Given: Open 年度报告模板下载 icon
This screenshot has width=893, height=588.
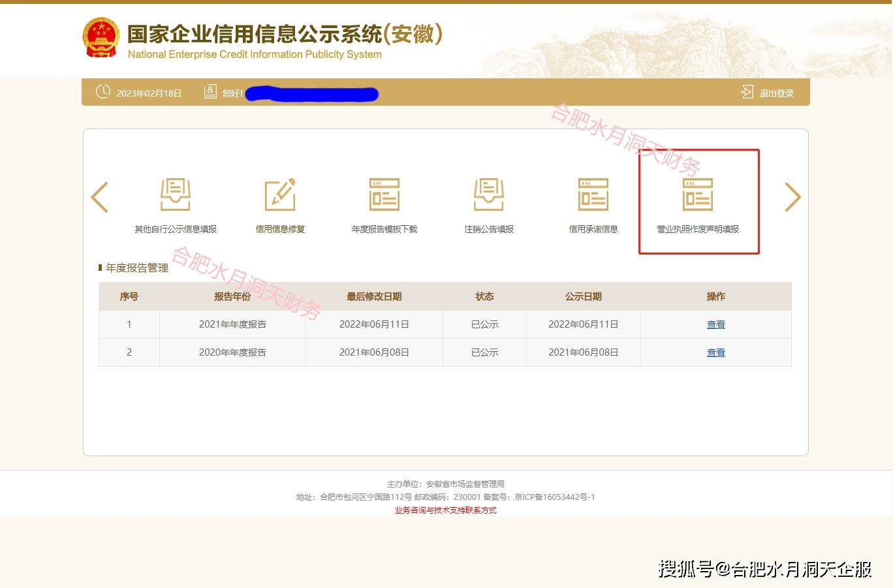Looking at the screenshot, I should (384, 194).
